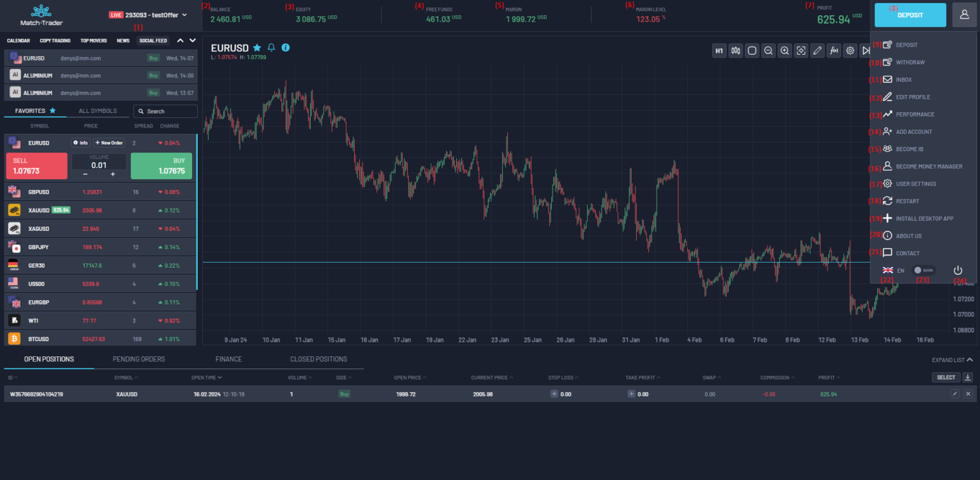The image size is (980, 480).
Task: Open EURUSD instrument info icon
Action: (285, 47)
